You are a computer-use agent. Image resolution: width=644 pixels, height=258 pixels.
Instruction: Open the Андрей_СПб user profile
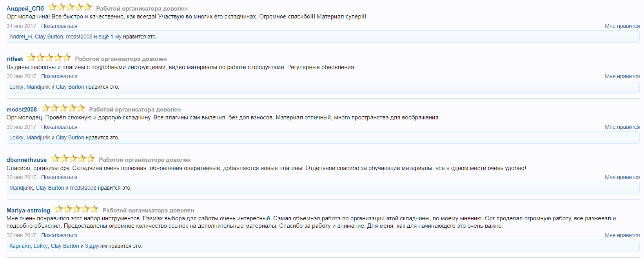pos(25,9)
